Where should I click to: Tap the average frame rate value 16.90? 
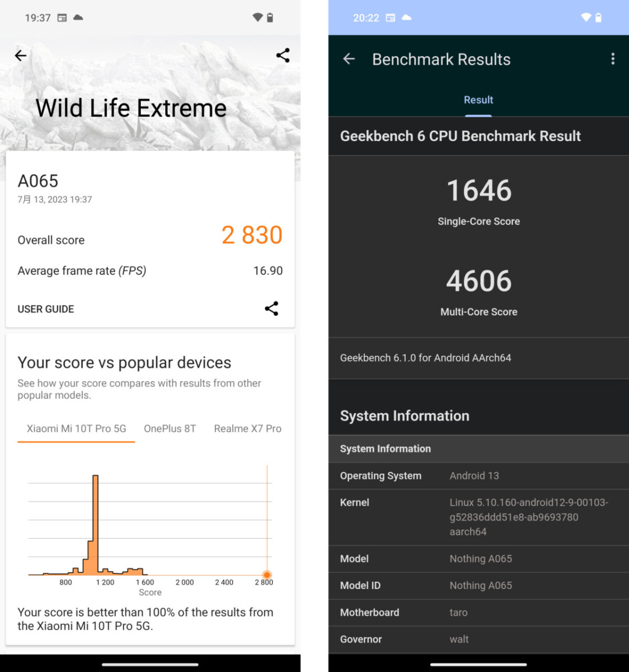[x=268, y=271]
